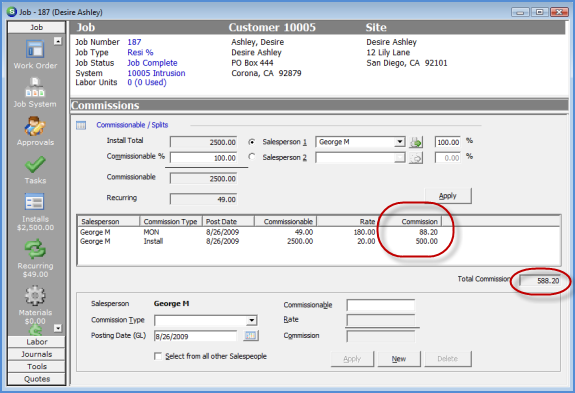Image resolution: width=575 pixels, height=393 pixels.
Task: Switch to the Tools sidebar tab
Action: (36, 367)
